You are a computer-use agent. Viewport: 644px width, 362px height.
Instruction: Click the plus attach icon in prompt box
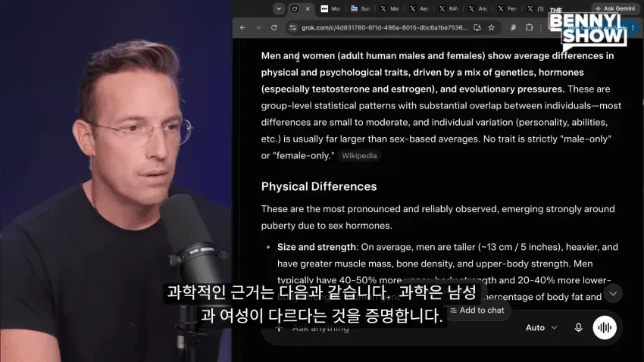279,327
